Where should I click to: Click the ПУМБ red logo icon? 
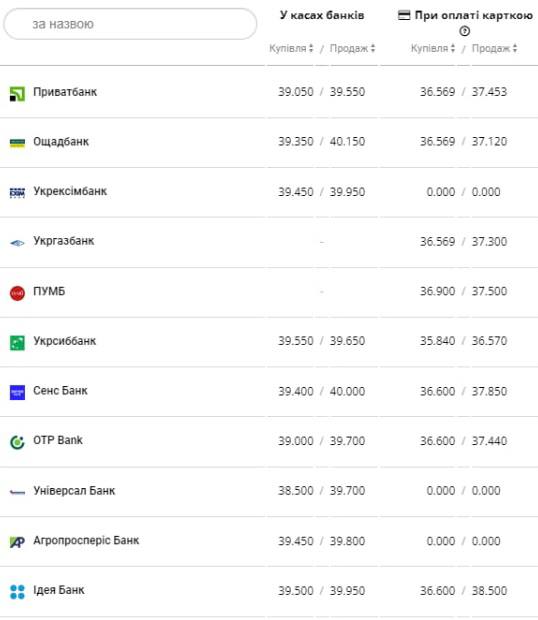[17, 293]
